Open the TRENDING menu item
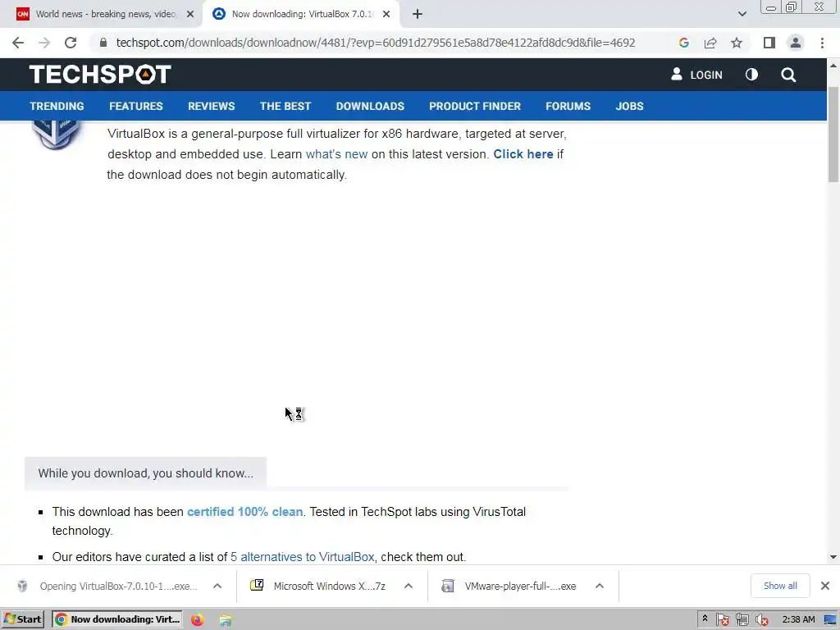840x630 pixels. tap(57, 106)
